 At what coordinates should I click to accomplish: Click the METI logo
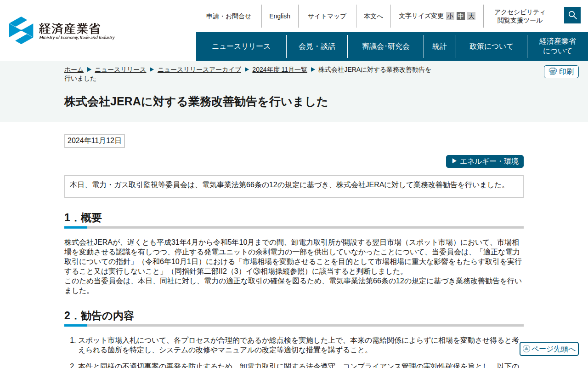[x=62, y=30]
